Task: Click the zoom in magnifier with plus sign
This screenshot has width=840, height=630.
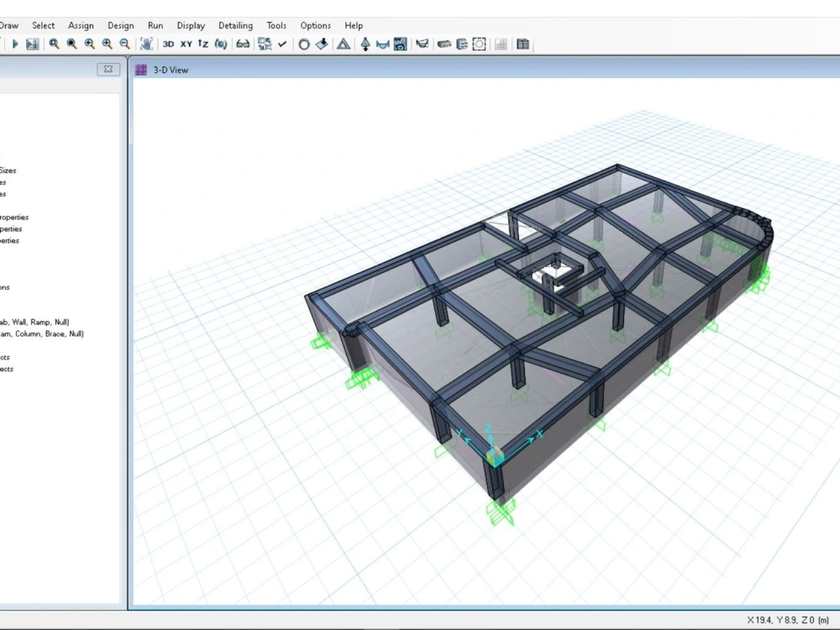Action: (108, 44)
